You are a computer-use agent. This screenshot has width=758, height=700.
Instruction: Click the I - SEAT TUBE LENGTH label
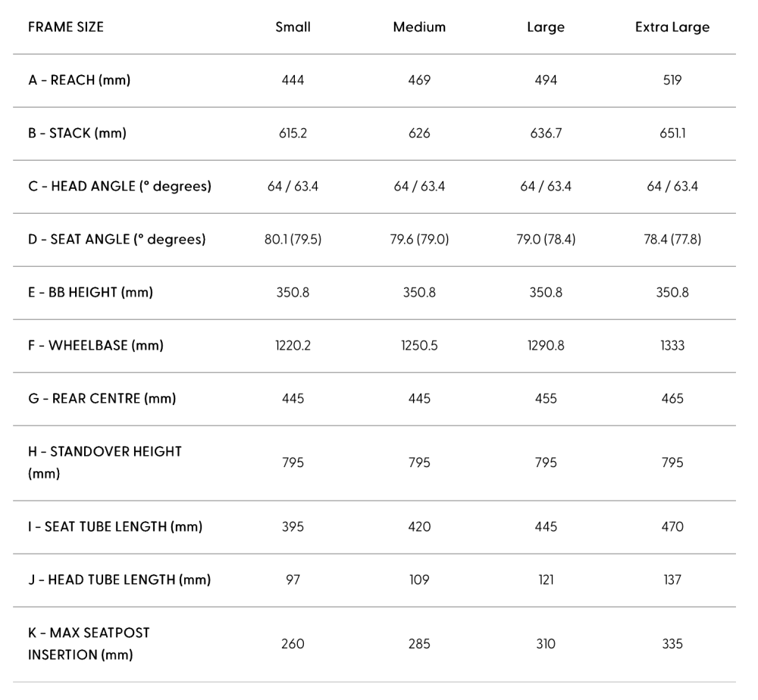tap(115, 527)
